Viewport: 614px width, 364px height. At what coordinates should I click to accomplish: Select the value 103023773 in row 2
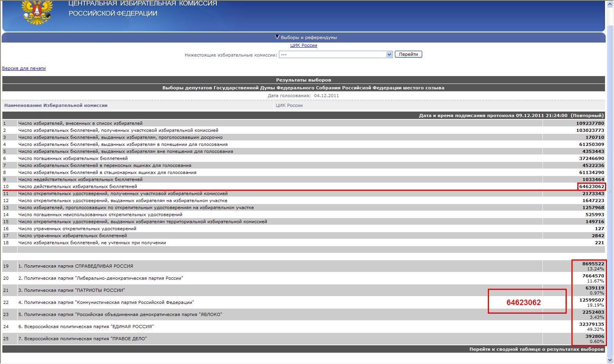[x=590, y=130]
